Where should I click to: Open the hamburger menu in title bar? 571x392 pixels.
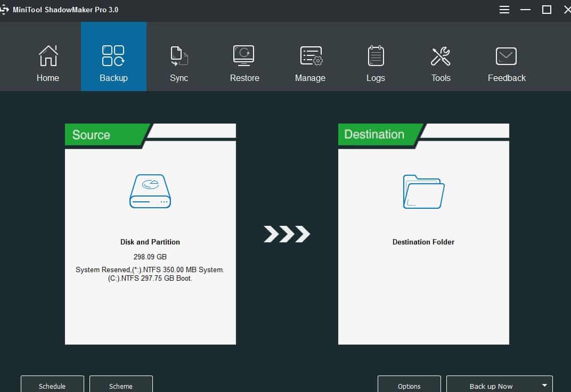point(504,10)
